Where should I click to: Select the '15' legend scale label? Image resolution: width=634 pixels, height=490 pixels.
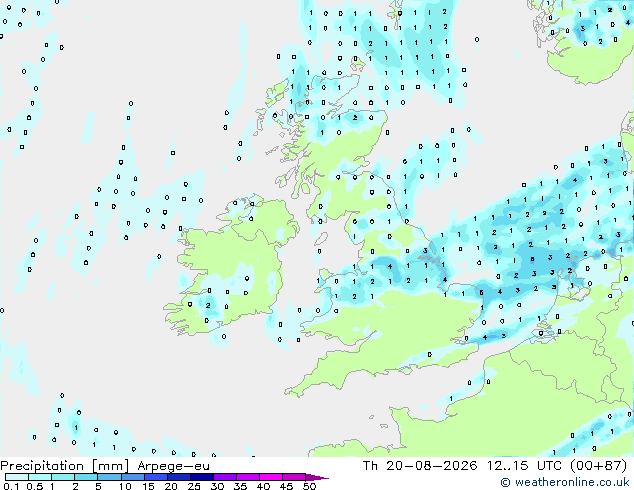148,486
